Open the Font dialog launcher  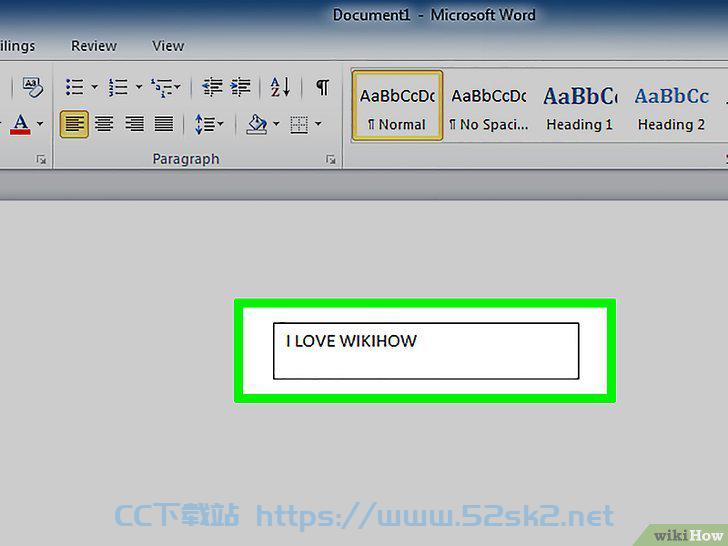pyautogui.click(x=41, y=160)
